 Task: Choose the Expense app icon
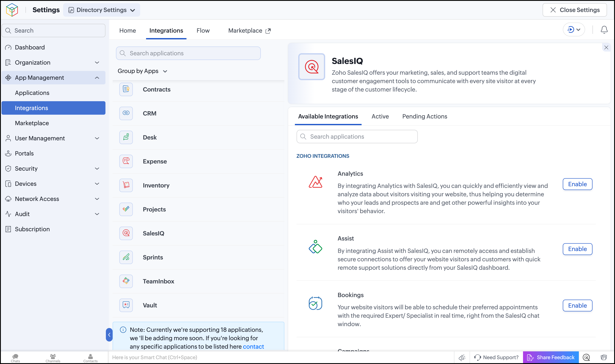click(x=126, y=161)
